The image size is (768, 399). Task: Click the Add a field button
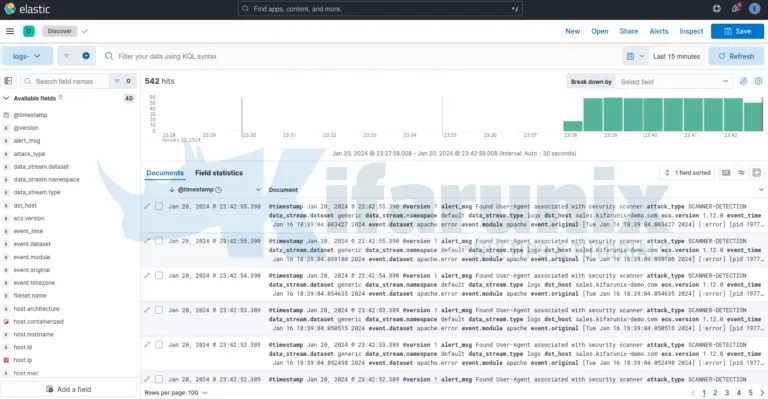[69, 389]
